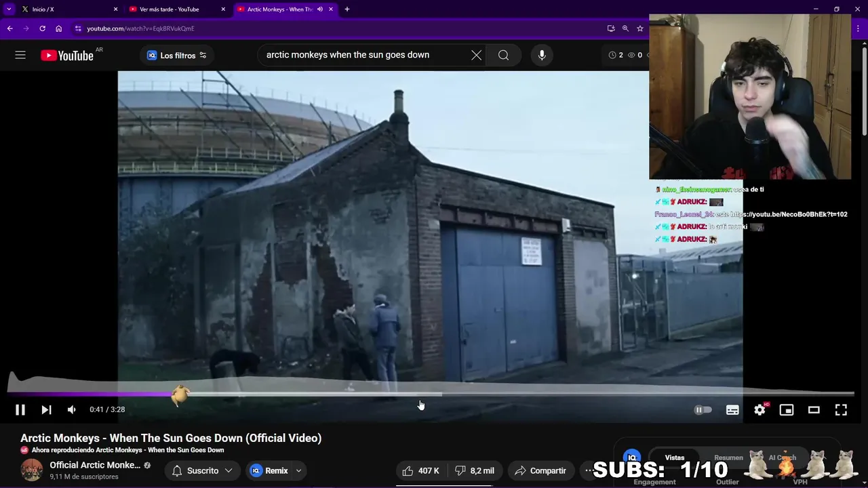Open the zoom magnifier in the address bar
Screen dimensions: 868x488
625,28
